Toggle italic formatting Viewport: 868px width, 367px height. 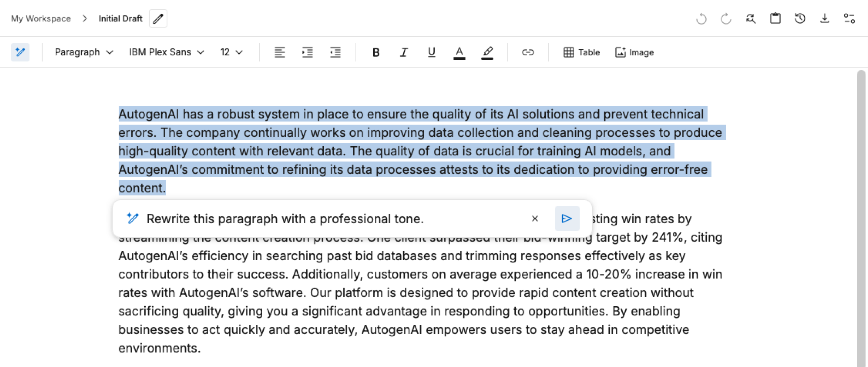coord(404,52)
